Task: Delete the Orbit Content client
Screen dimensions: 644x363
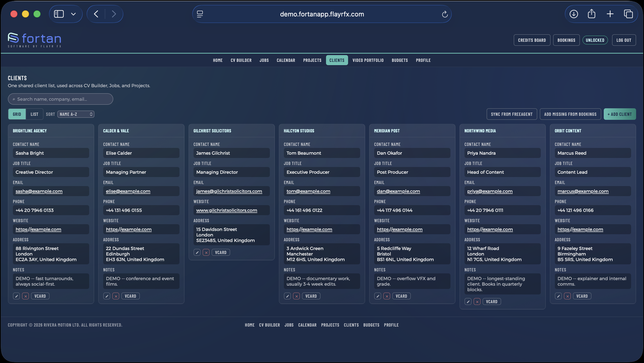Action: pos(568,296)
